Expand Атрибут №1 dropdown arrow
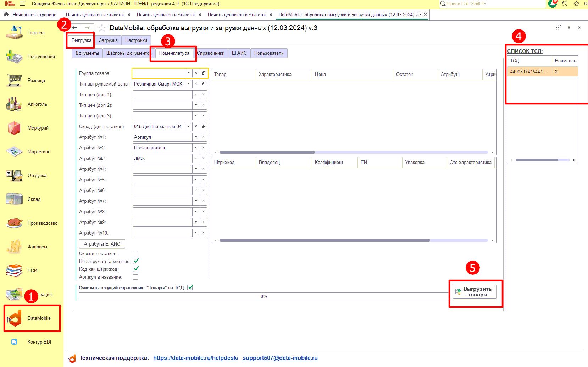 click(x=196, y=137)
